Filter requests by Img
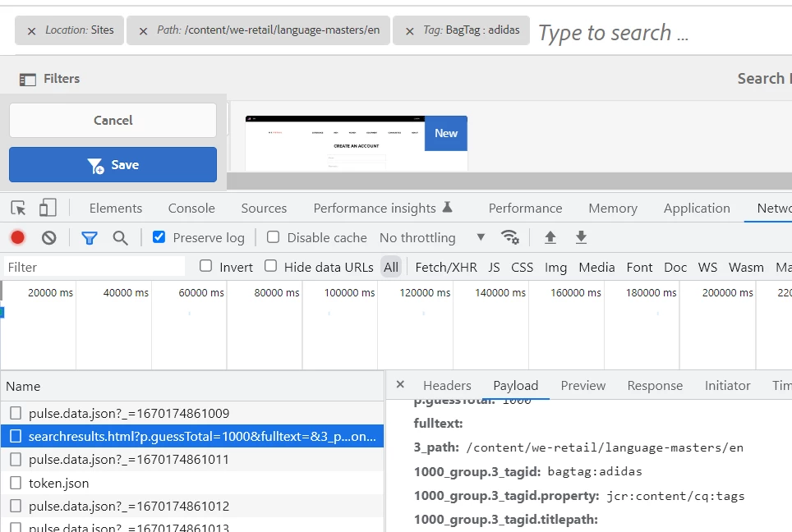Screen dimensions: 792x532 coord(555,267)
